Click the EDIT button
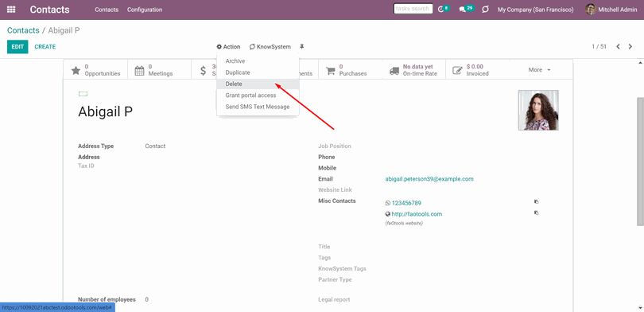The image size is (644, 312). [17, 47]
